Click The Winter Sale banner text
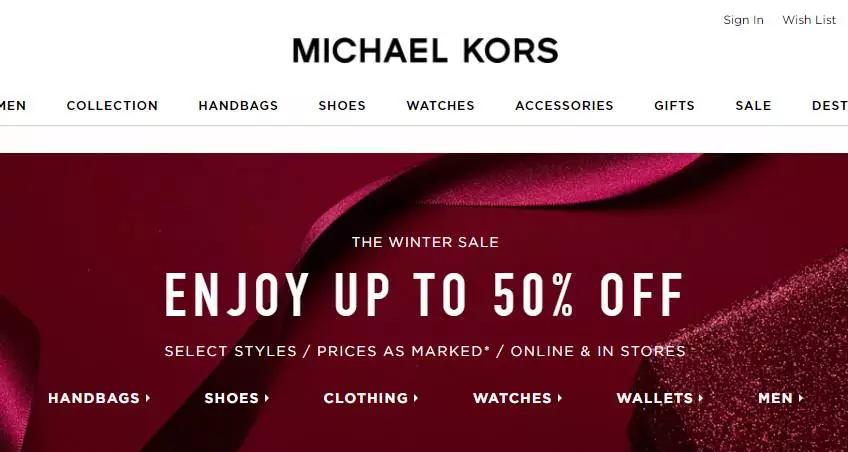The image size is (848, 452). [425, 242]
